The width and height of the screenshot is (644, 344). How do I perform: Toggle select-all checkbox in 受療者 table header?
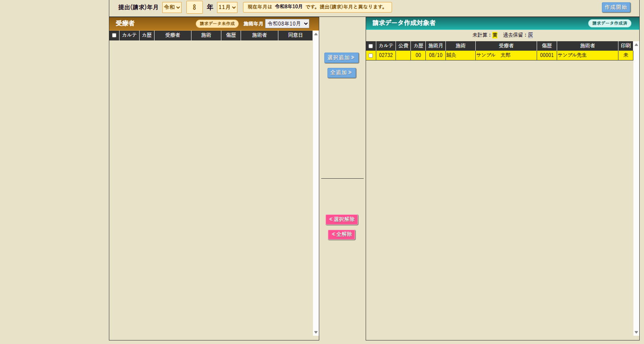(x=114, y=35)
